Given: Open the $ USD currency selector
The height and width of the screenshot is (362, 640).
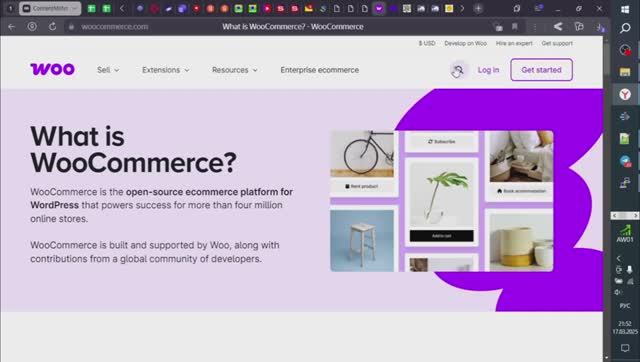Looking at the screenshot, I should click(427, 43).
